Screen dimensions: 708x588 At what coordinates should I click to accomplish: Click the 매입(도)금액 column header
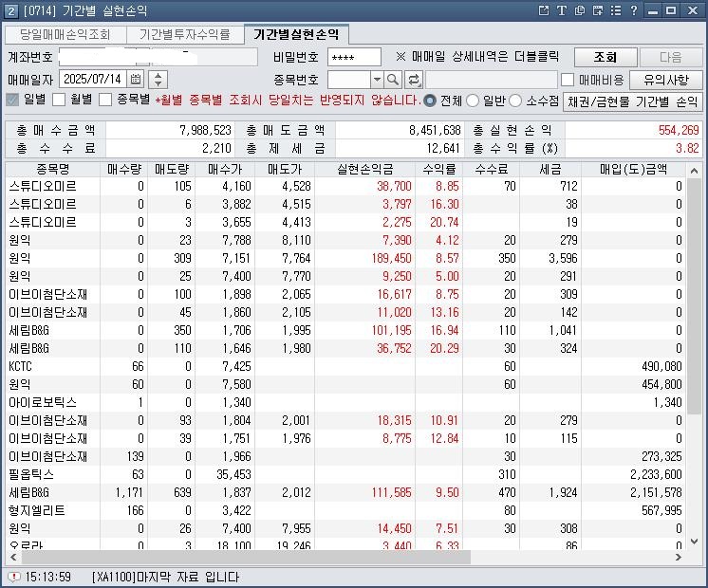point(633,169)
